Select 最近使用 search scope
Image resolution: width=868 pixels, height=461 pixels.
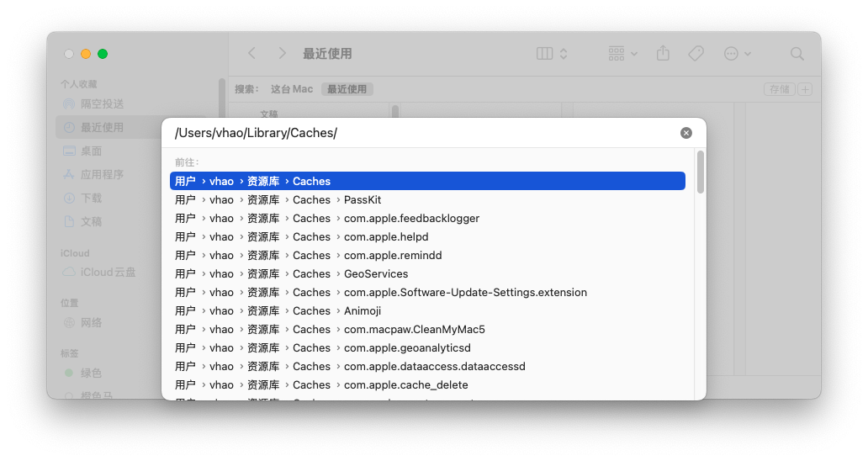coord(347,89)
